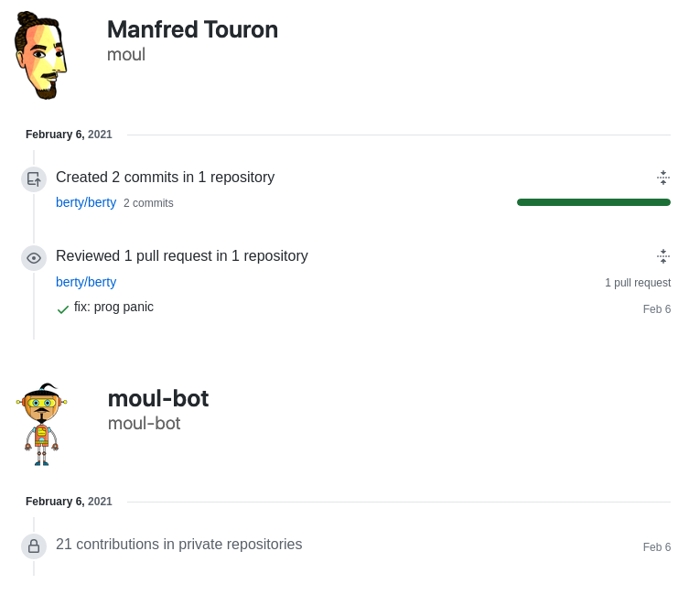Click the moul-bot bold name heading
The image size is (689, 616).
click(158, 398)
